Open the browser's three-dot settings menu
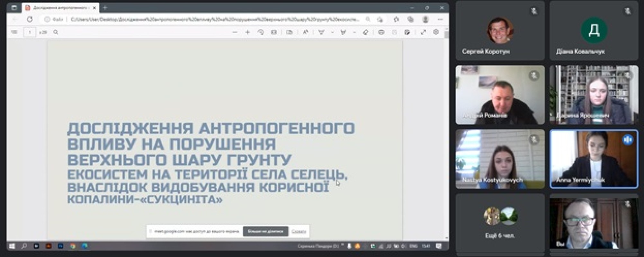Image resolution: width=644 pixels, height=257 pixels. coord(440,19)
